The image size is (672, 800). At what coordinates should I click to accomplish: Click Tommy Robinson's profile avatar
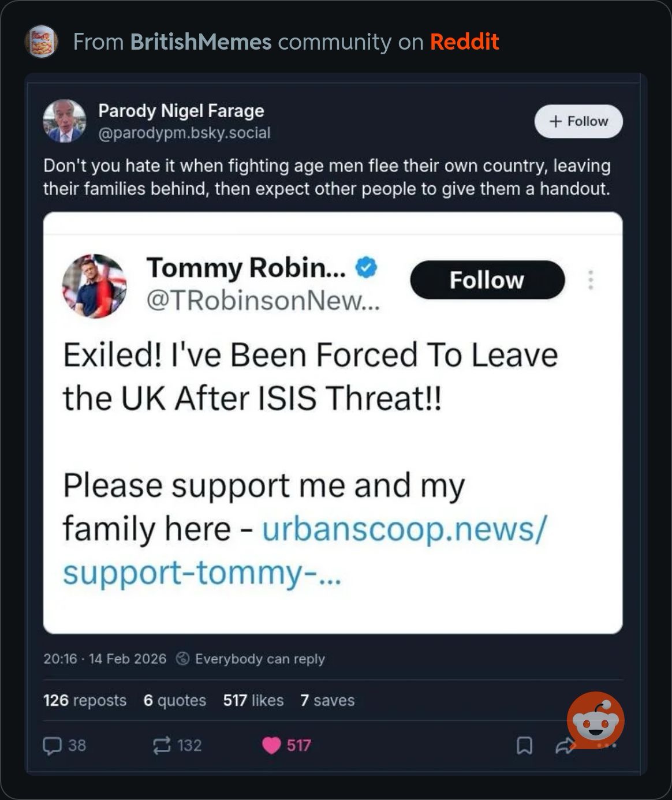(x=94, y=286)
